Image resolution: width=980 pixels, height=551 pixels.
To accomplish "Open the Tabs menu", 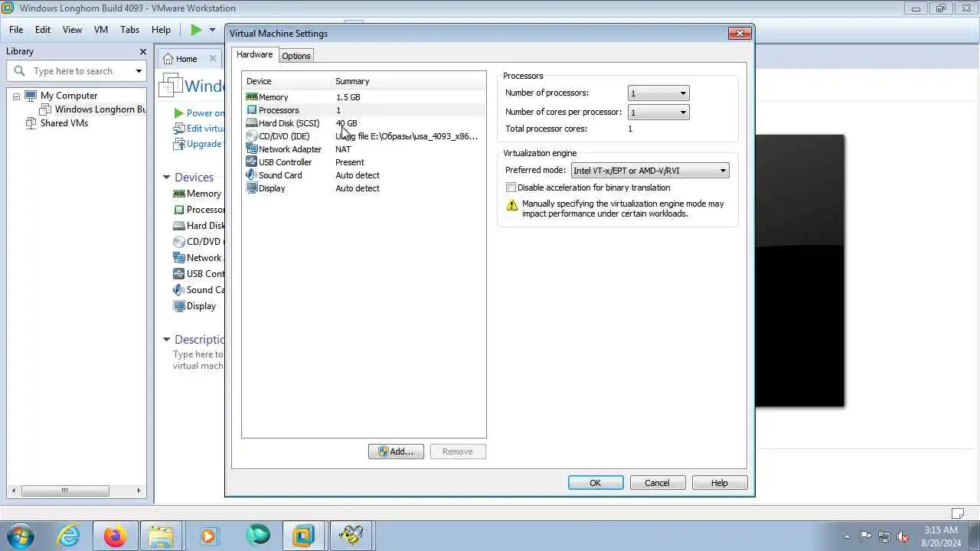I will pos(130,30).
